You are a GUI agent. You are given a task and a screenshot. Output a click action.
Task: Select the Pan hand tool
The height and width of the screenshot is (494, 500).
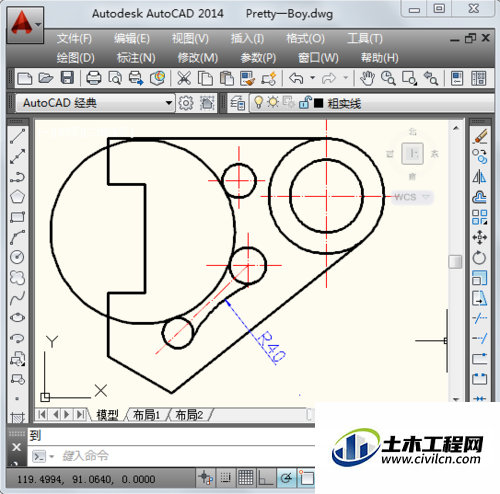[367, 79]
